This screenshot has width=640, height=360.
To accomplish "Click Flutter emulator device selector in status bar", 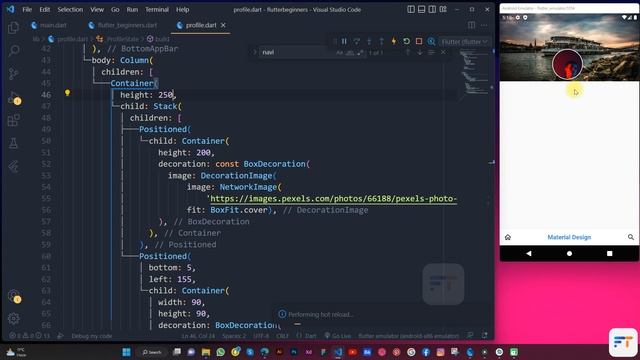I will point(409,336).
